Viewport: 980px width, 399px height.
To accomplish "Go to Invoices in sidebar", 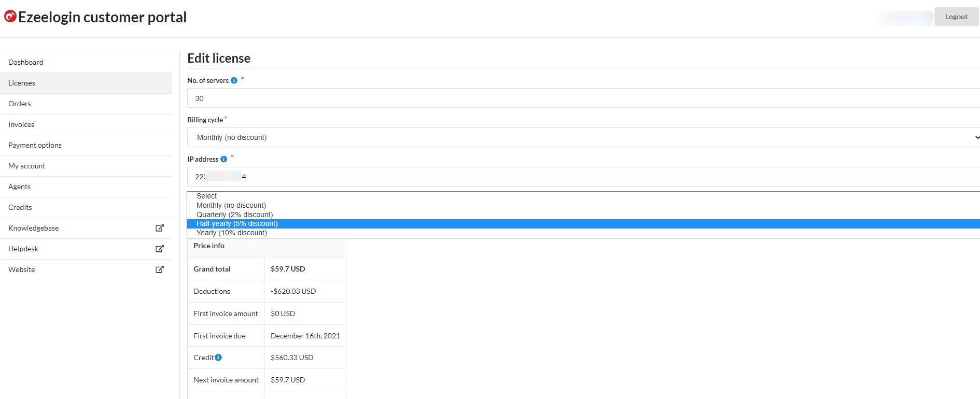I will coord(21,124).
